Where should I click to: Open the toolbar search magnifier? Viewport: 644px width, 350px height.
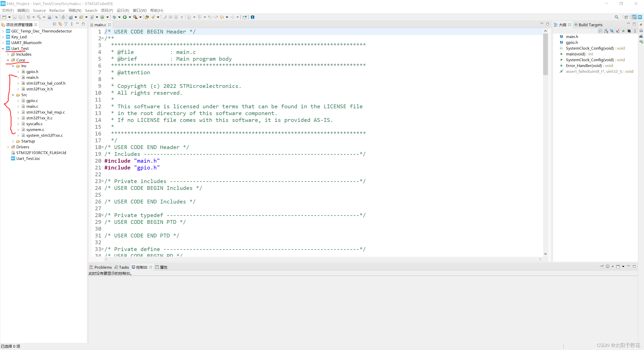point(616,17)
